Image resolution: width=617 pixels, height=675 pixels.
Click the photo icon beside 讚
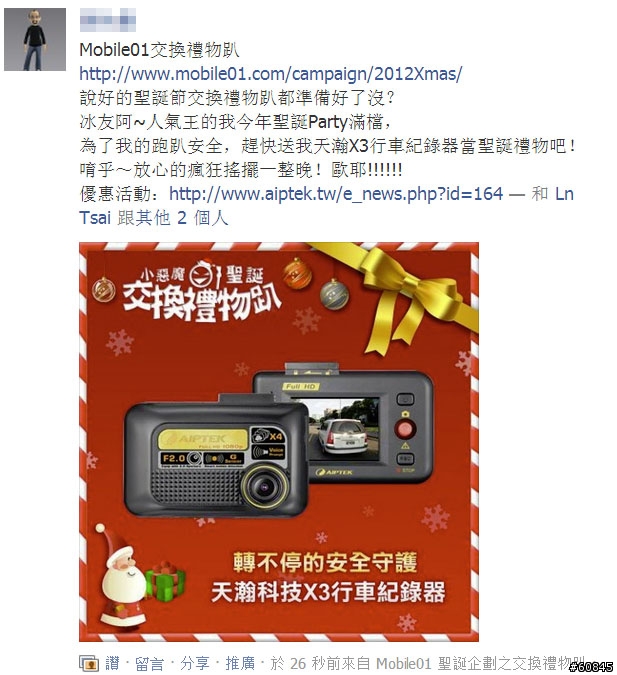pos(89,663)
